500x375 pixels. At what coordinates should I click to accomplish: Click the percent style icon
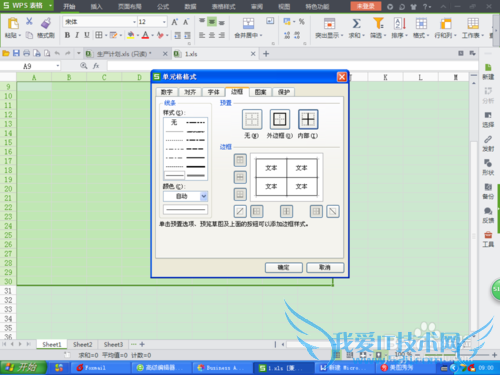[x=301, y=22]
